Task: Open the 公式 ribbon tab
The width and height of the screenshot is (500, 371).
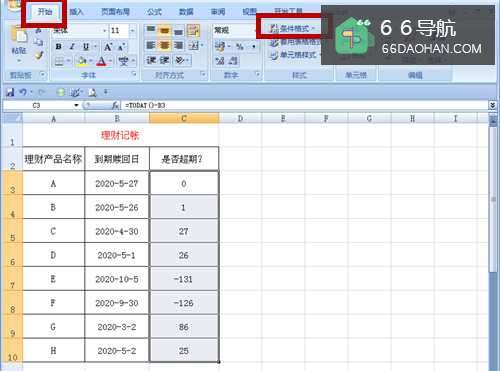Action: point(155,12)
